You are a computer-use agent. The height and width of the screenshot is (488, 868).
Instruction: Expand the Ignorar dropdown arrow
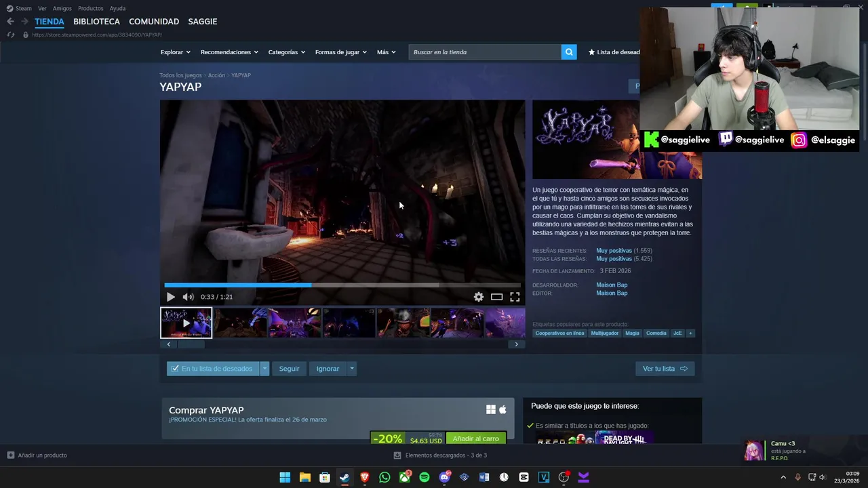[x=351, y=369]
